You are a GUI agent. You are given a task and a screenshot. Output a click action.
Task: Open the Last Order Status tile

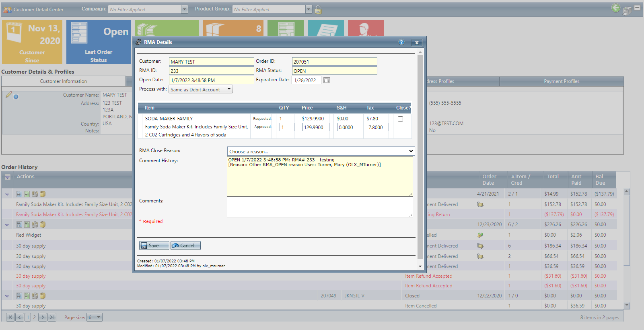pos(99,42)
